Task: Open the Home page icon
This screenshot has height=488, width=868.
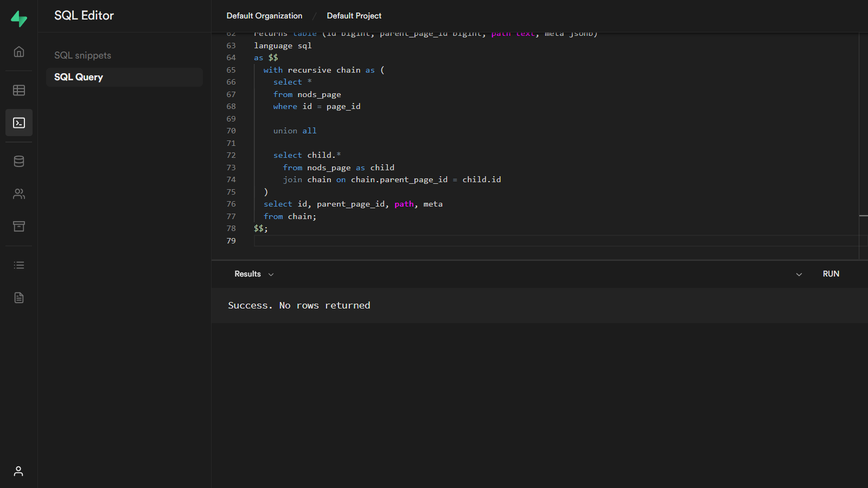Action: [x=19, y=52]
